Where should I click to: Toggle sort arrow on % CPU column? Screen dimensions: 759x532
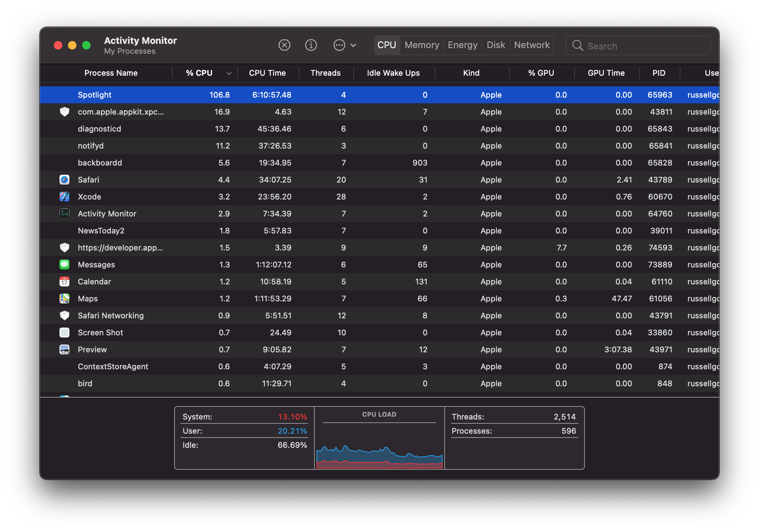tap(229, 74)
